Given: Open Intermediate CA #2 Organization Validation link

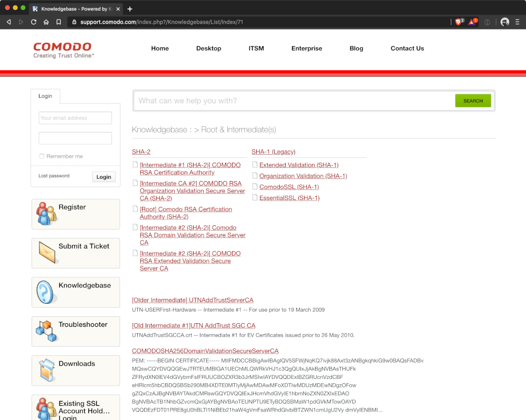Looking at the screenshot, I should (x=192, y=191).
